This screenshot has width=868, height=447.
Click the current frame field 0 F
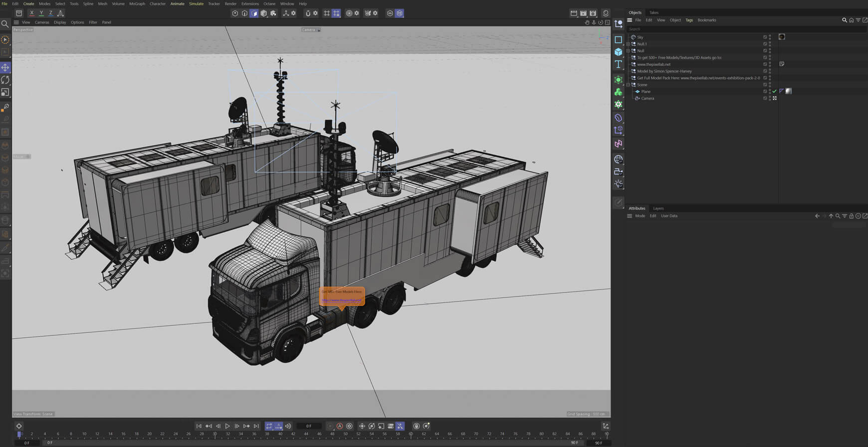[x=309, y=426]
